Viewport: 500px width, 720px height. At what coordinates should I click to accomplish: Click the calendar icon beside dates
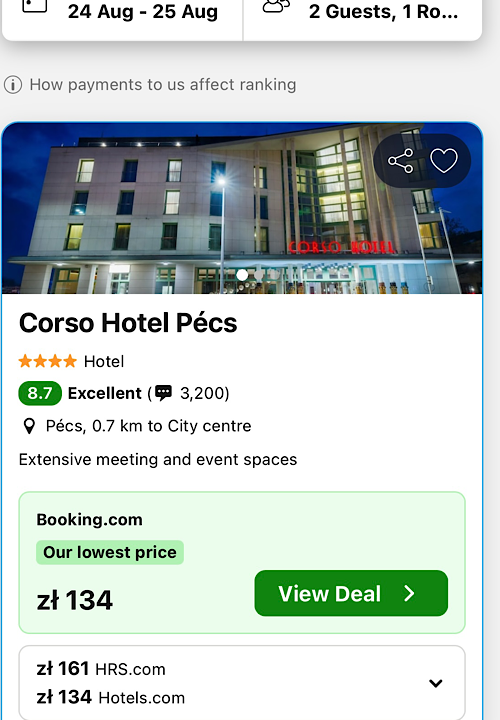click(x=35, y=6)
